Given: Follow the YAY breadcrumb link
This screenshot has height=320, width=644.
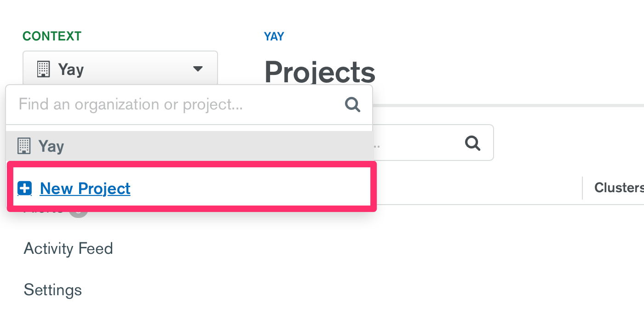Looking at the screenshot, I should [x=274, y=36].
